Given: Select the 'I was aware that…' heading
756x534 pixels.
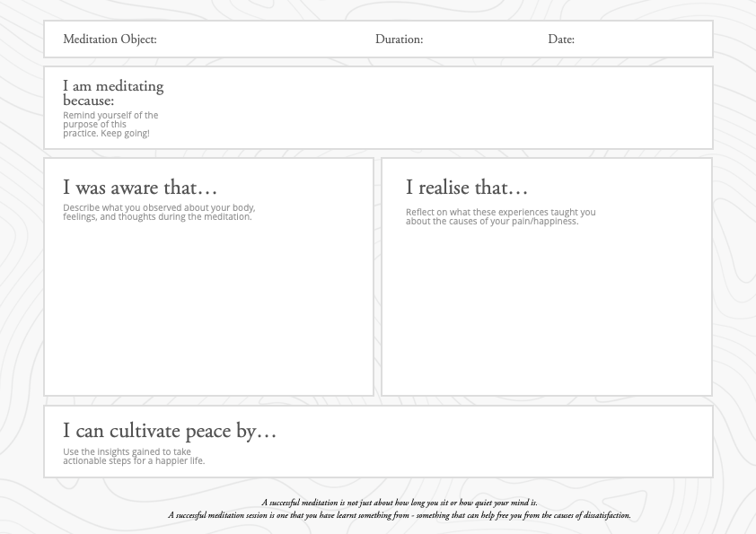Looking at the screenshot, I should 140,188.
